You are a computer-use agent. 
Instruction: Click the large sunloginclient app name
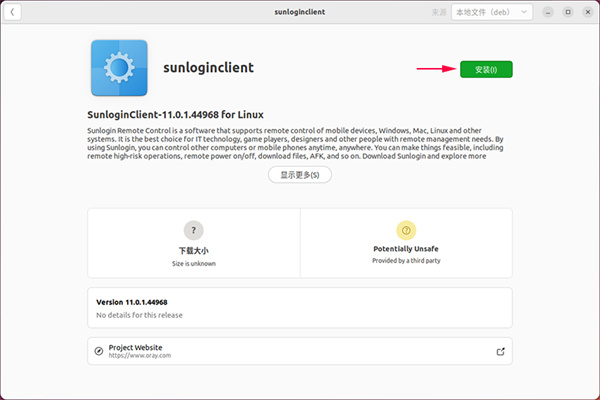click(x=209, y=67)
